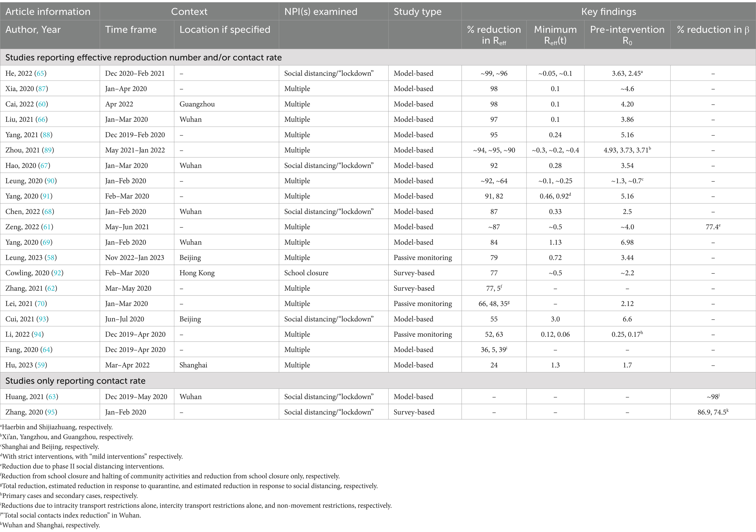Open citation link 63 for Huang, 2021
The image size is (756, 532).
[52, 397]
